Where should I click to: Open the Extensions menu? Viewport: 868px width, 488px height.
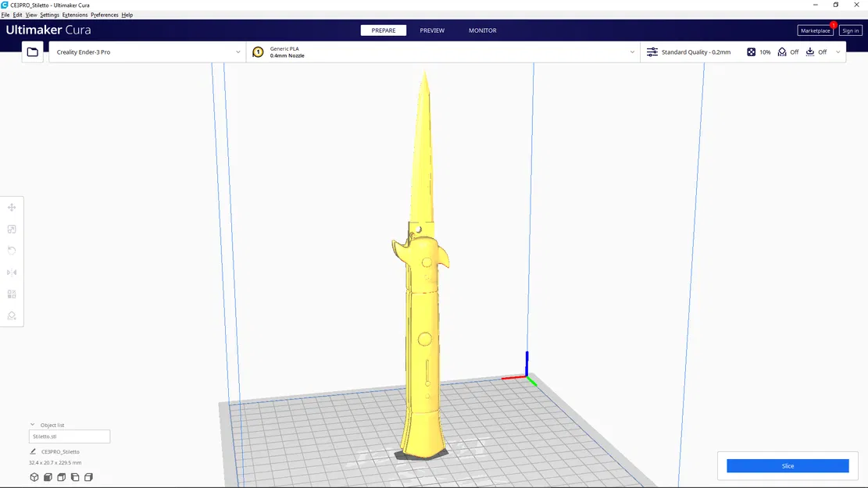tap(74, 14)
